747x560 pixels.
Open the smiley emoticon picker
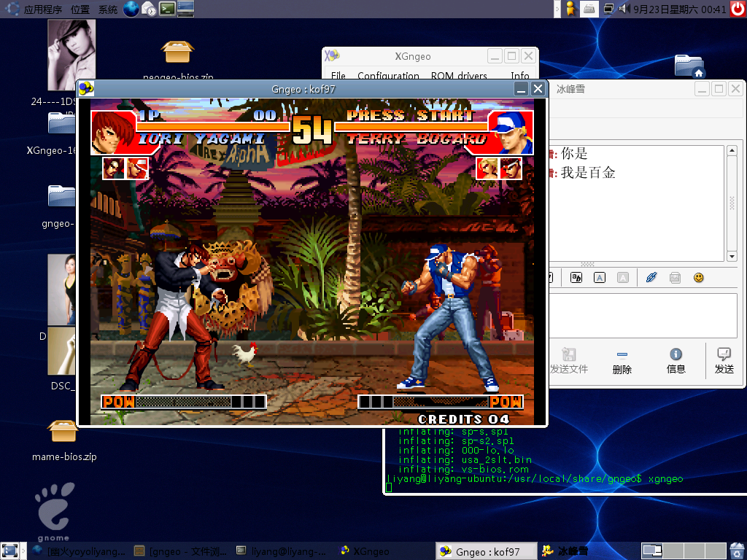tap(698, 277)
